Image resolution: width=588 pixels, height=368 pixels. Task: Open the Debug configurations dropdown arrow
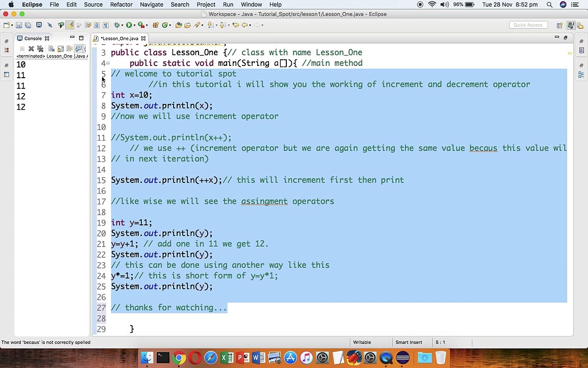click(122, 25)
